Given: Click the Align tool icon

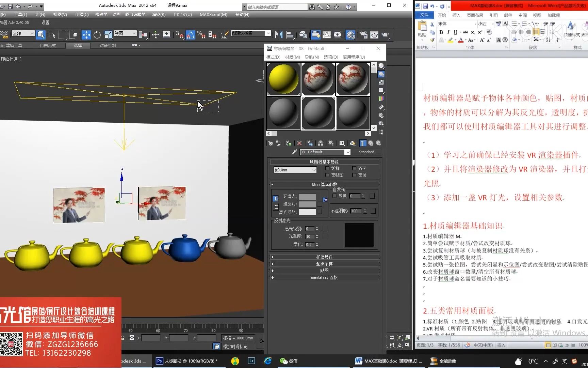Looking at the screenshot, I should coord(290,35).
